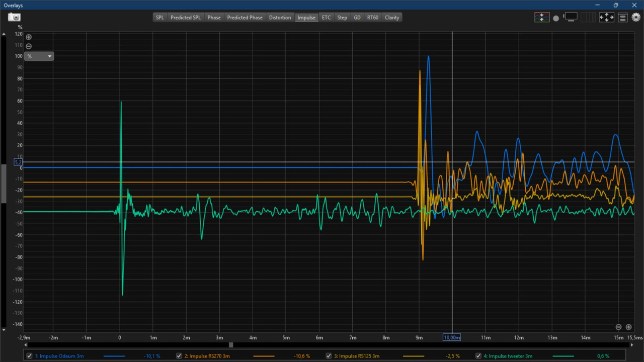644x362 pixels.
Task: Select Impulse Odeum 3m legend label
Action: click(x=59, y=356)
